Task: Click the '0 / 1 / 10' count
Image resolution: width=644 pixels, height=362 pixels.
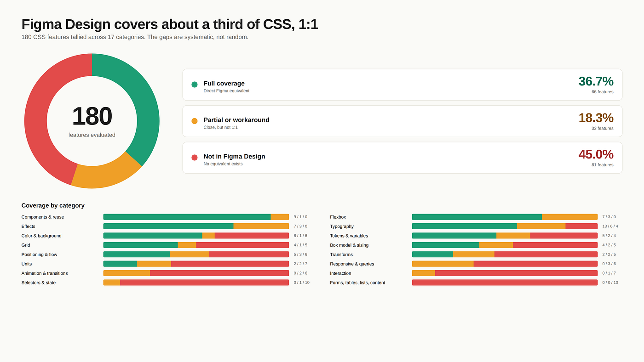Action: click(x=302, y=283)
